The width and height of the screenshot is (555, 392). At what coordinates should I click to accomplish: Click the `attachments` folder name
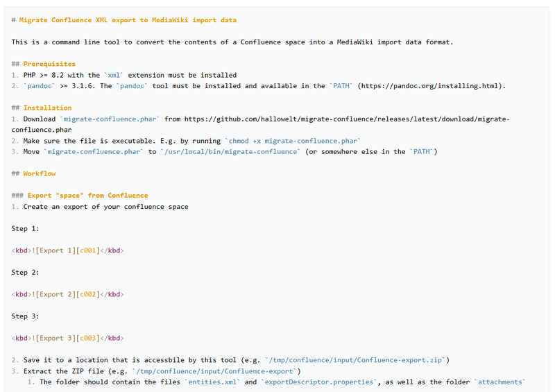[499, 382]
